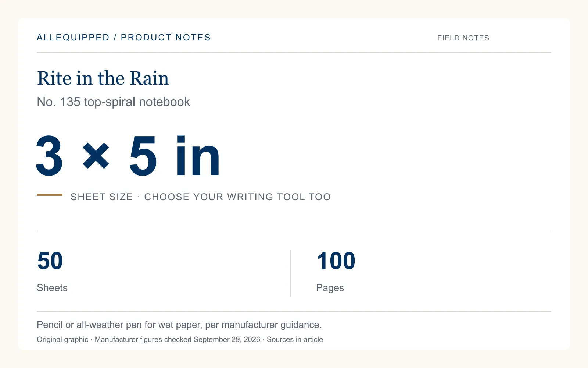Click the Rite in the Rain title
This screenshot has width=588, height=368.
coord(103,78)
